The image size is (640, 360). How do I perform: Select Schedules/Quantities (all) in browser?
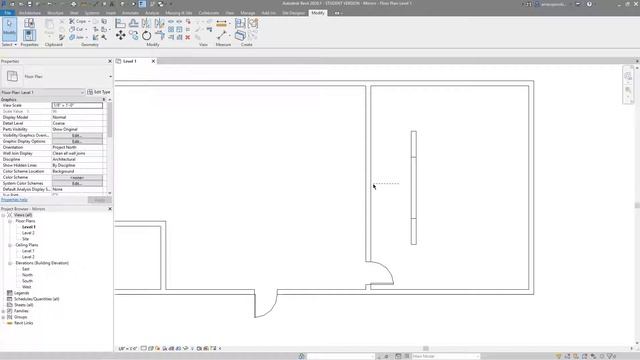[37, 299]
